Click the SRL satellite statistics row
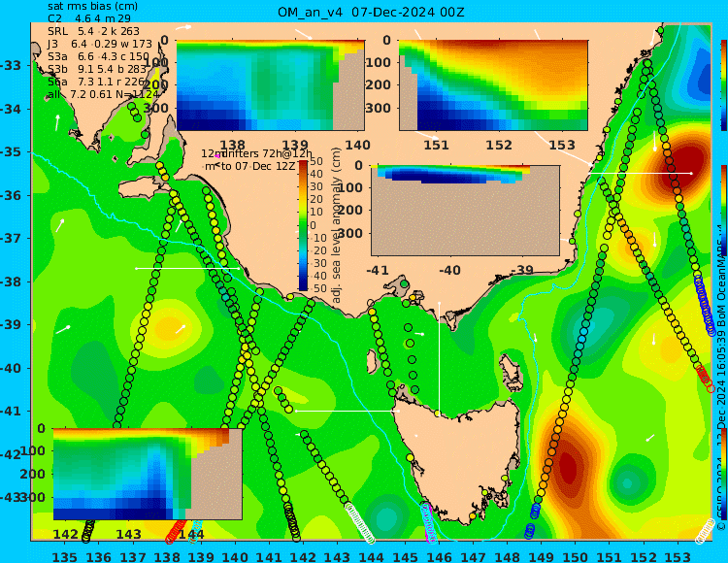728x563 pixels. click(93, 31)
